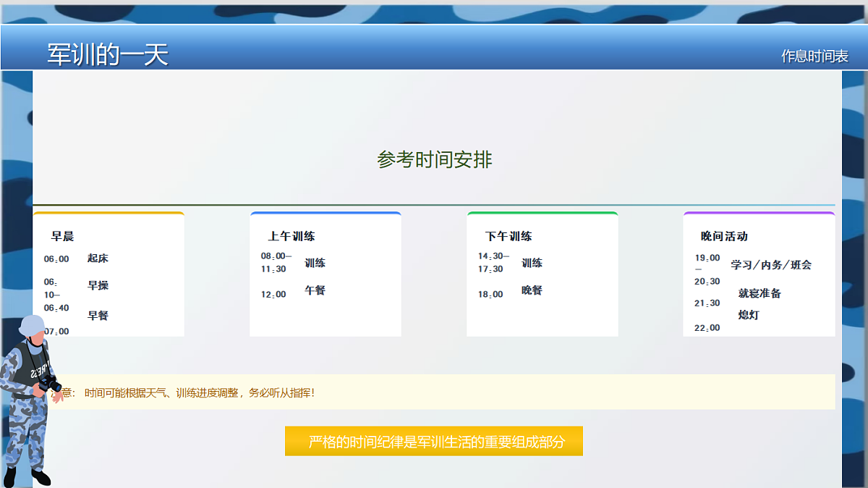Select the 起床 entry
Viewport: 868px width, 488px height.
click(98, 258)
